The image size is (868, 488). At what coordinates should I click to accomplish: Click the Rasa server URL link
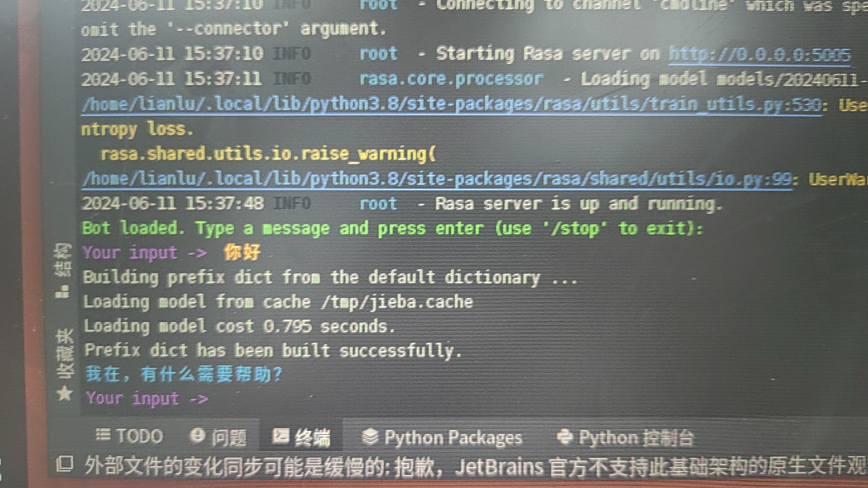coord(757,56)
